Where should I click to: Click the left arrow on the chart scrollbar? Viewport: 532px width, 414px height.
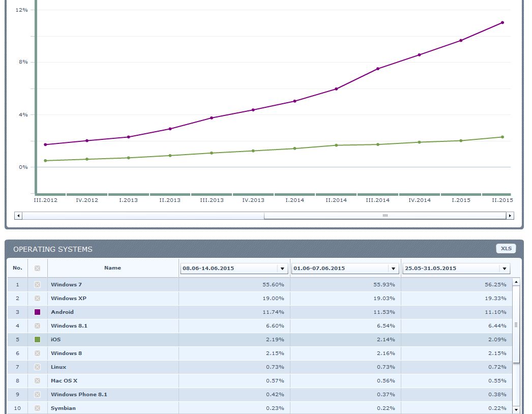point(18,216)
